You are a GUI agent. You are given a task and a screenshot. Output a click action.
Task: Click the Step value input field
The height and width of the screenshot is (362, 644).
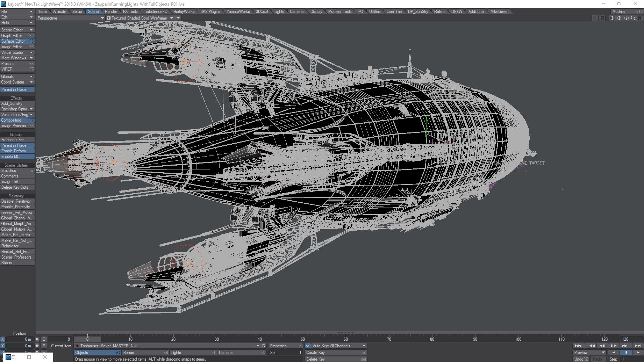point(631,359)
